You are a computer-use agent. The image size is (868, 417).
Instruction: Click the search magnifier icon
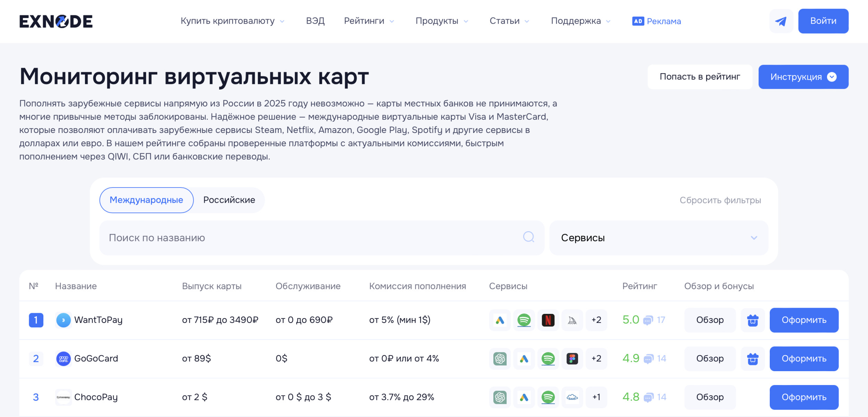click(x=528, y=237)
